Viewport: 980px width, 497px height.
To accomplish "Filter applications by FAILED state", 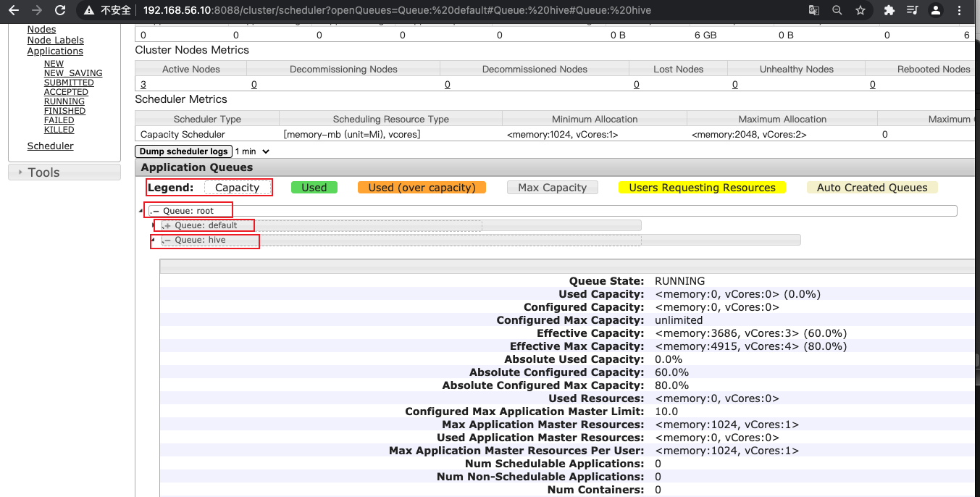I will point(59,120).
